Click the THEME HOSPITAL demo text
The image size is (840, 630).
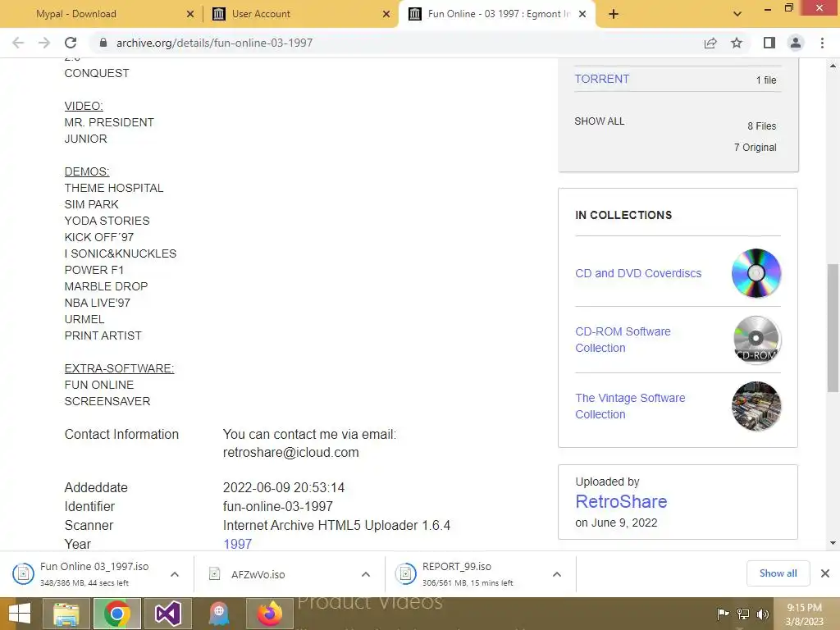click(113, 188)
